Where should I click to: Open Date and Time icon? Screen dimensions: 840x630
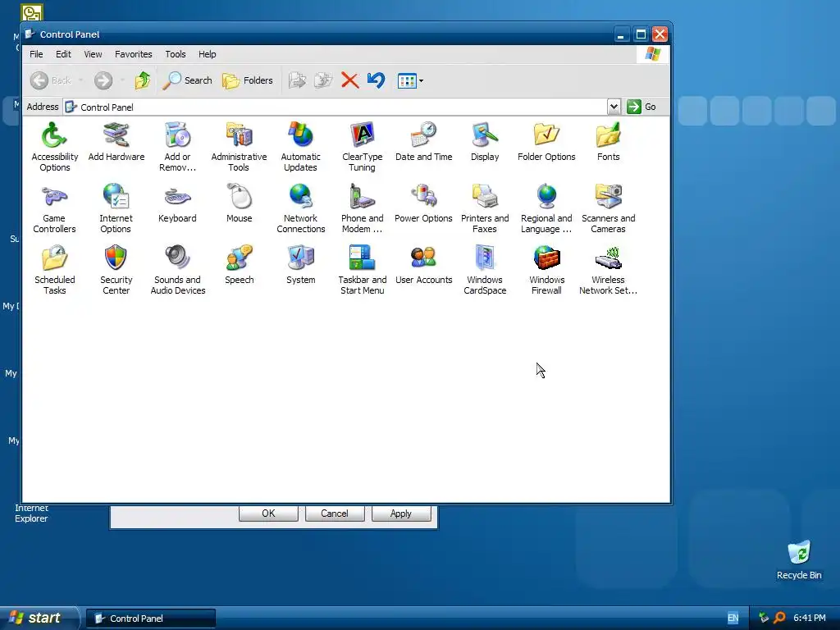click(424, 141)
